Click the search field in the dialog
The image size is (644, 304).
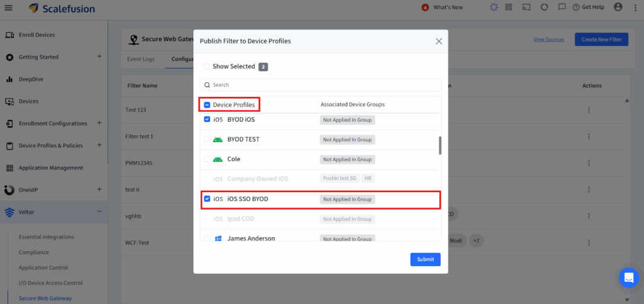[321, 85]
